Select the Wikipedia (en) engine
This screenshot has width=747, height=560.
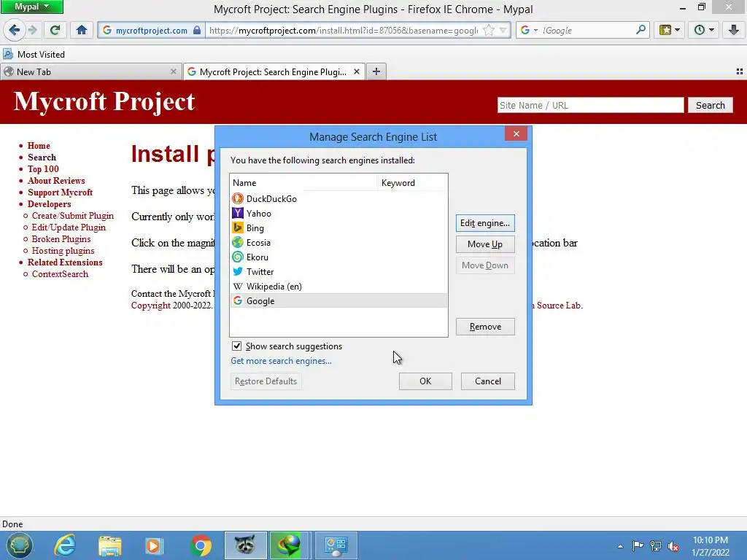point(338,286)
